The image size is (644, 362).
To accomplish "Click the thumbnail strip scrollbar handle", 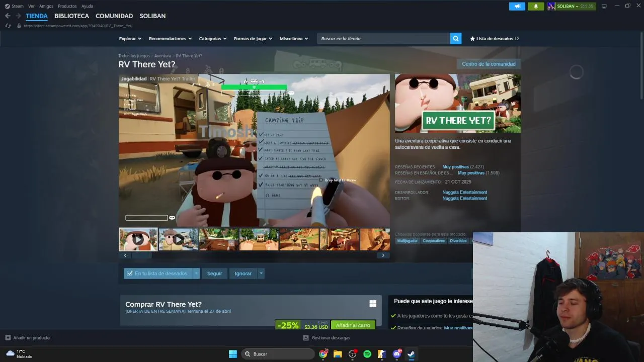I will (x=141, y=255).
